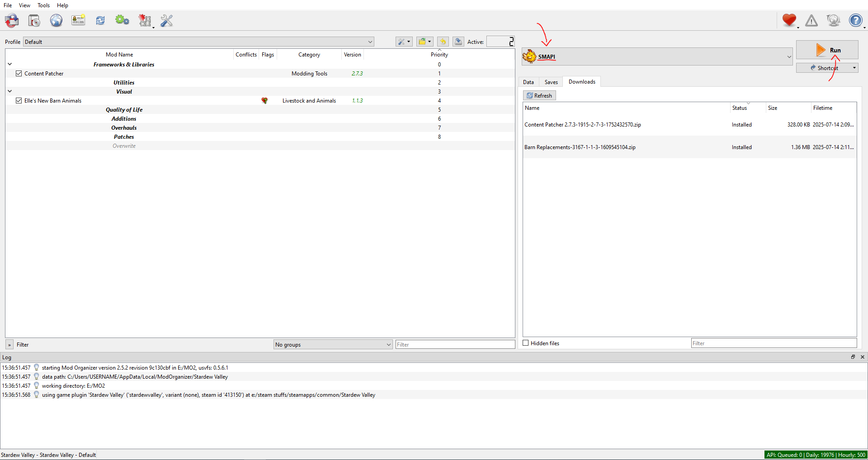Select the Quality of Life separator
This screenshot has width=868, height=460.
pos(260,110)
